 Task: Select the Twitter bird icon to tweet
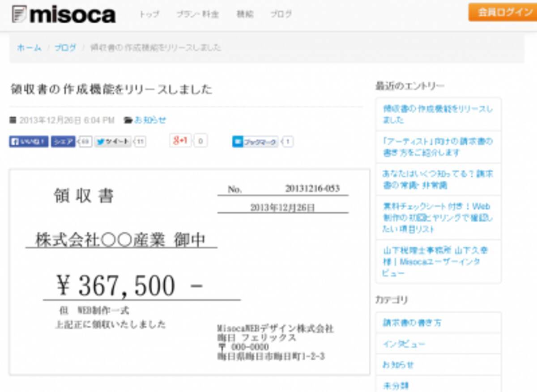(100, 141)
